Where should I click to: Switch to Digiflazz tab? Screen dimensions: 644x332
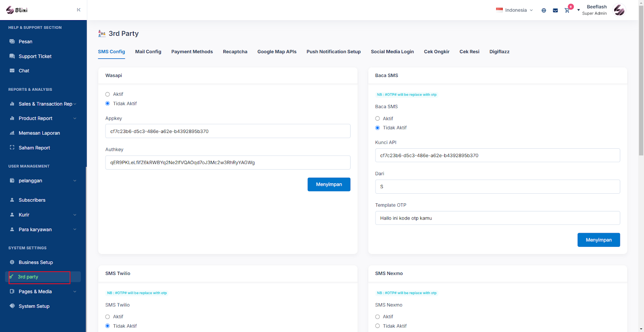point(500,51)
